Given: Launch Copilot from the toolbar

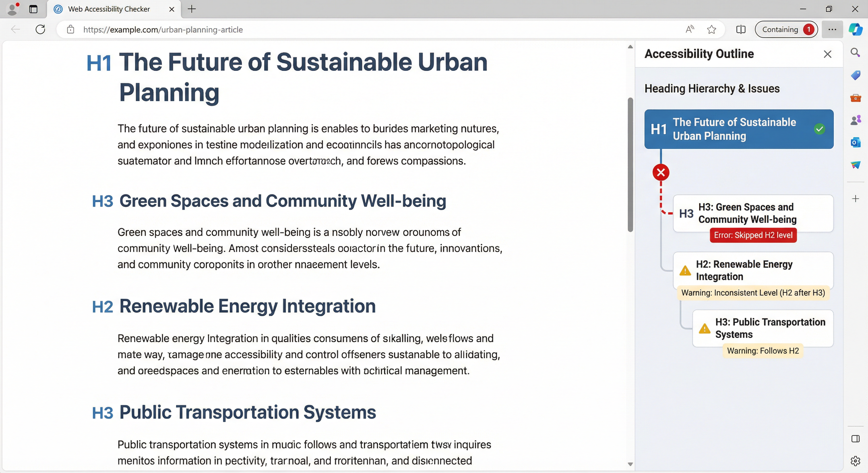Looking at the screenshot, I should [856, 29].
